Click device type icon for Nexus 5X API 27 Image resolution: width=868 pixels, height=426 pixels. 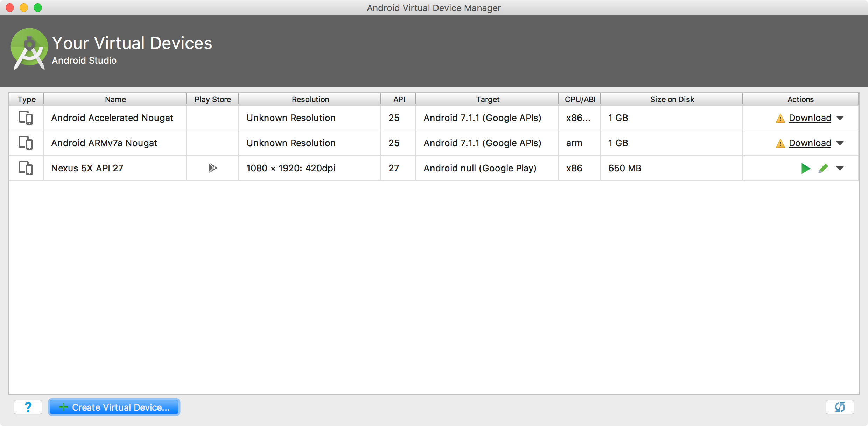(26, 168)
